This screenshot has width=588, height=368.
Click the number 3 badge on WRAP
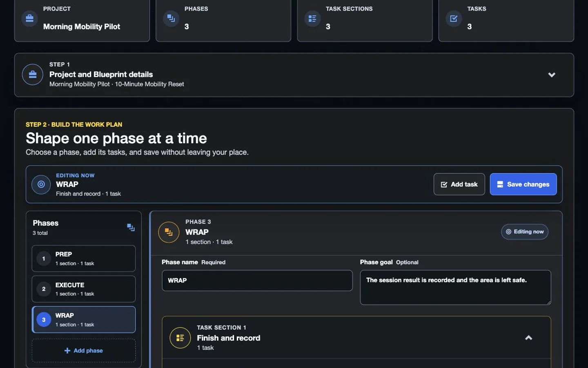coord(44,320)
